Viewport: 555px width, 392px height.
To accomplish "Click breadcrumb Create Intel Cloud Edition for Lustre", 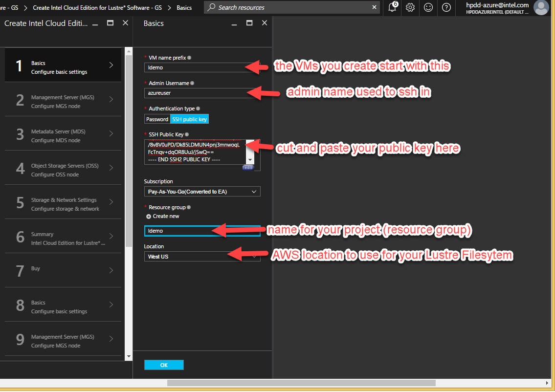I will (x=97, y=7).
